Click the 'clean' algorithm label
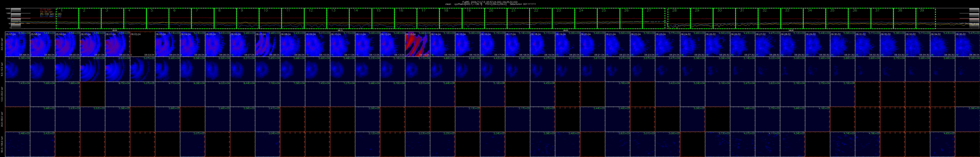Image resolution: width=980 pixels, height=157 pixels. pos(448,4)
